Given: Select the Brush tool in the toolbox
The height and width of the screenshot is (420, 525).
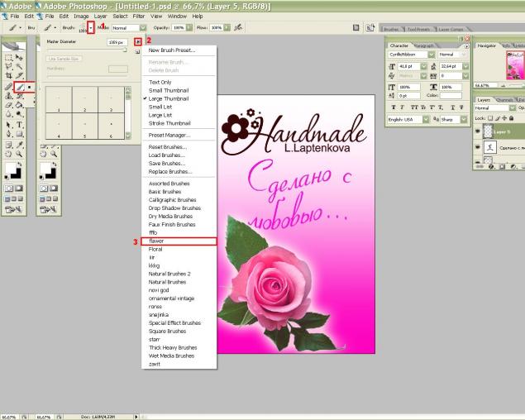Looking at the screenshot, I should pyautogui.click(x=19, y=86).
